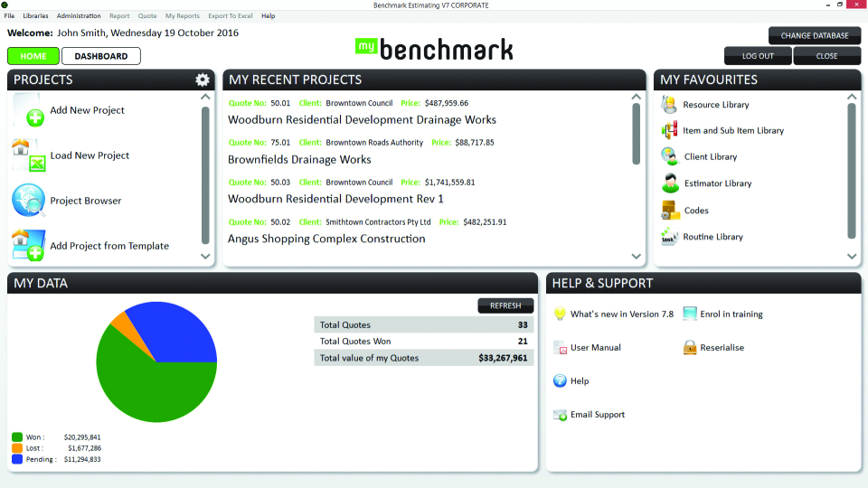Click the Reserialise padlock icon
868x488 pixels.
(690, 347)
